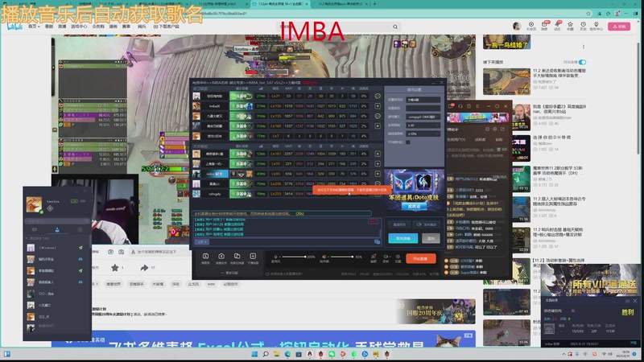The height and width of the screenshot is (362, 644).
Task: Click the gray button beside the cyan lobby button
Action: coord(431,238)
